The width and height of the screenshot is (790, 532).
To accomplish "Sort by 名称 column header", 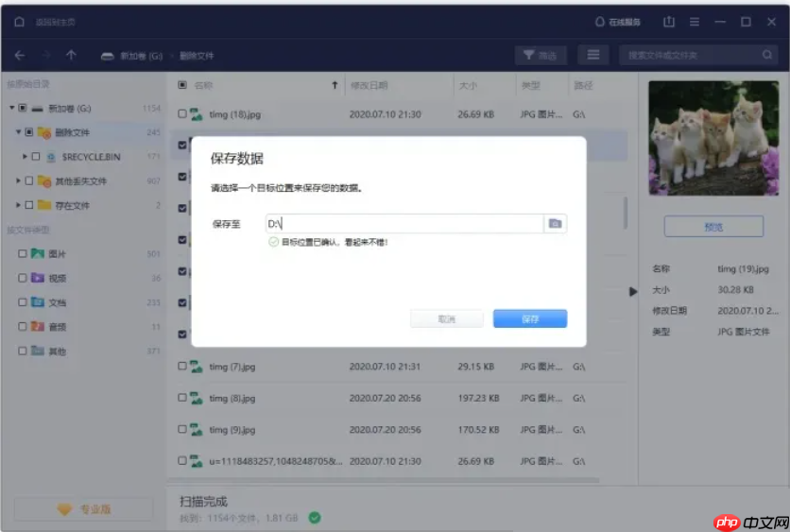I will (x=203, y=85).
